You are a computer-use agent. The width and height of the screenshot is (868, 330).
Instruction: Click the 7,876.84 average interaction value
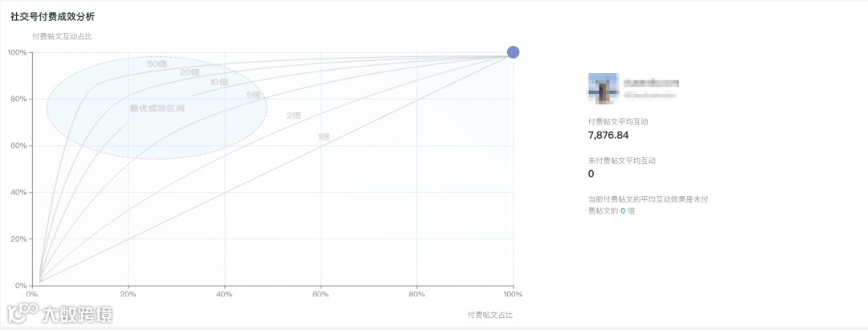(x=608, y=135)
